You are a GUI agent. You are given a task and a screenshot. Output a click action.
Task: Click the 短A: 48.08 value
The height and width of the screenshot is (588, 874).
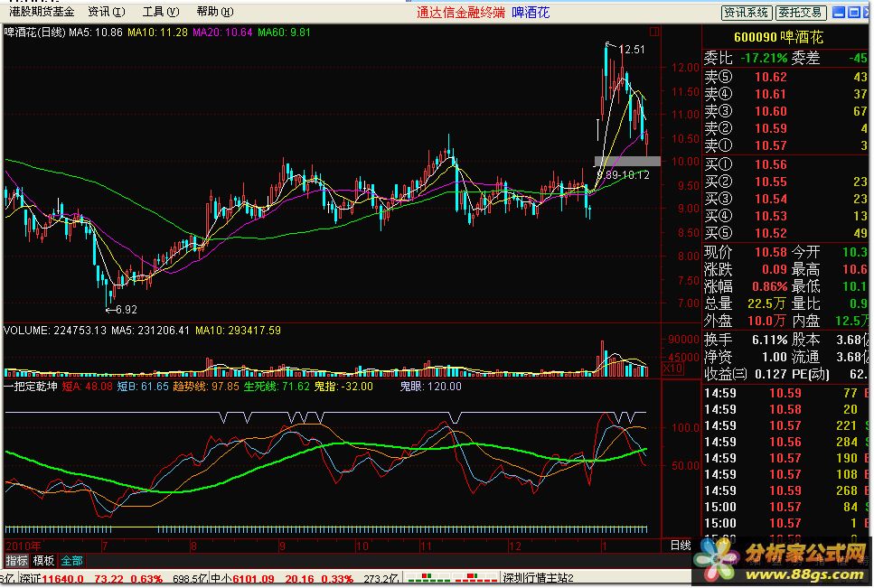[87, 387]
